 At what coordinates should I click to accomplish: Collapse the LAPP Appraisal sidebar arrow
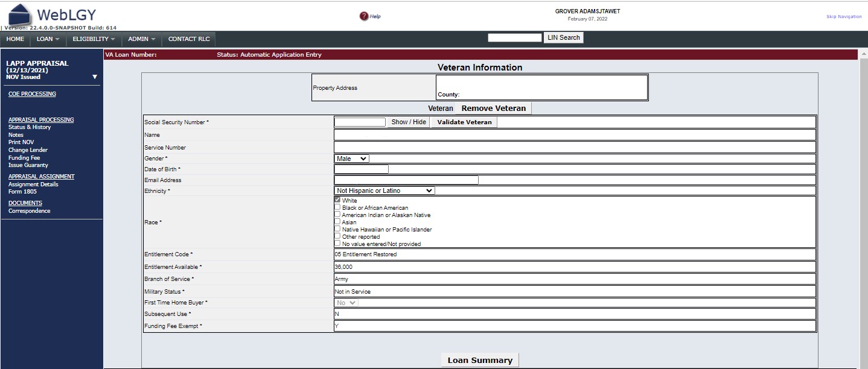95,77
